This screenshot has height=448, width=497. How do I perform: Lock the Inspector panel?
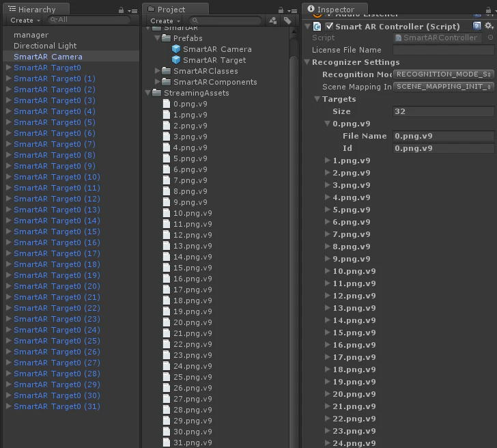[x=488, y=10]
